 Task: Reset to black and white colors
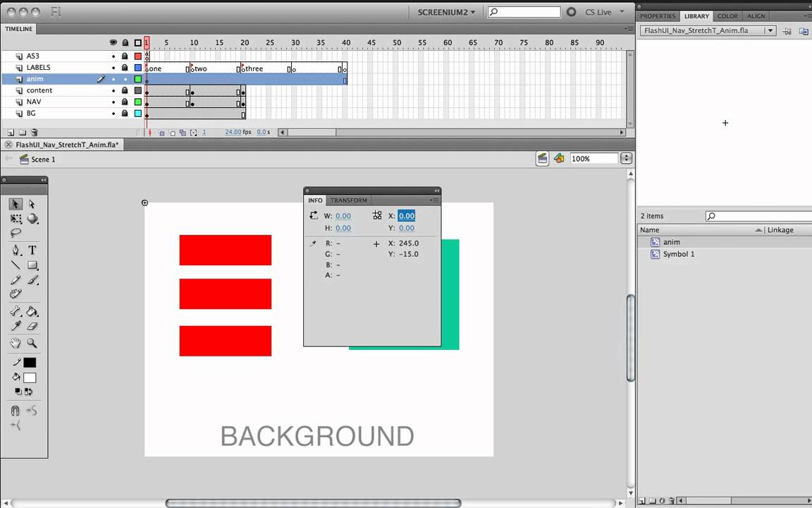[x=18, y=392]
